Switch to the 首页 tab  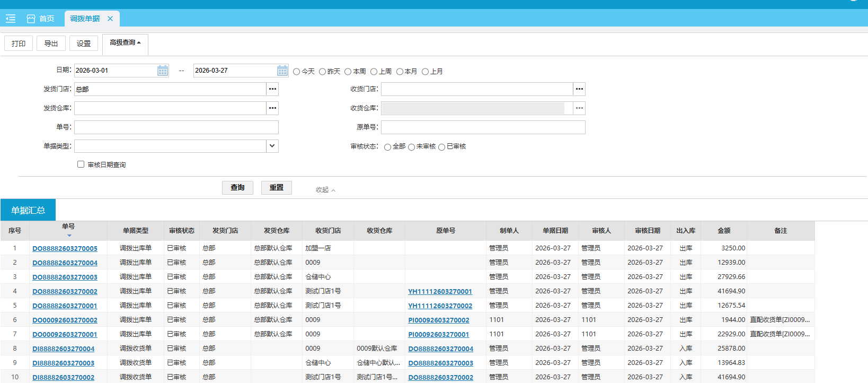[41, 19]
